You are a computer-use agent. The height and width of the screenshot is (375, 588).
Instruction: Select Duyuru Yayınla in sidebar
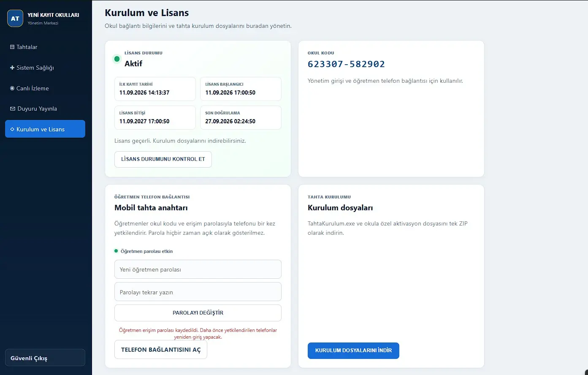tap(45, 109)
